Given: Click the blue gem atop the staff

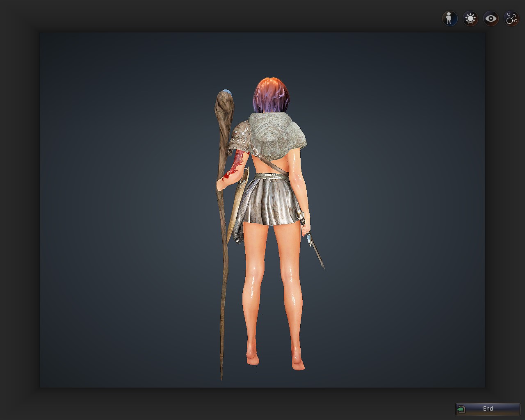Looking at the screenshot, I should pyautogui.click(x=226, y=92).
